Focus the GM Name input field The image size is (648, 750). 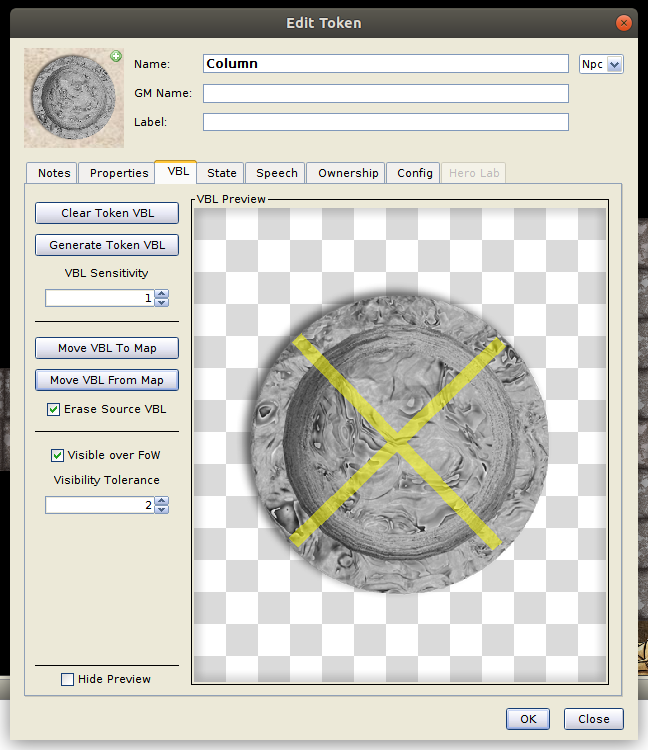[385, 93]
